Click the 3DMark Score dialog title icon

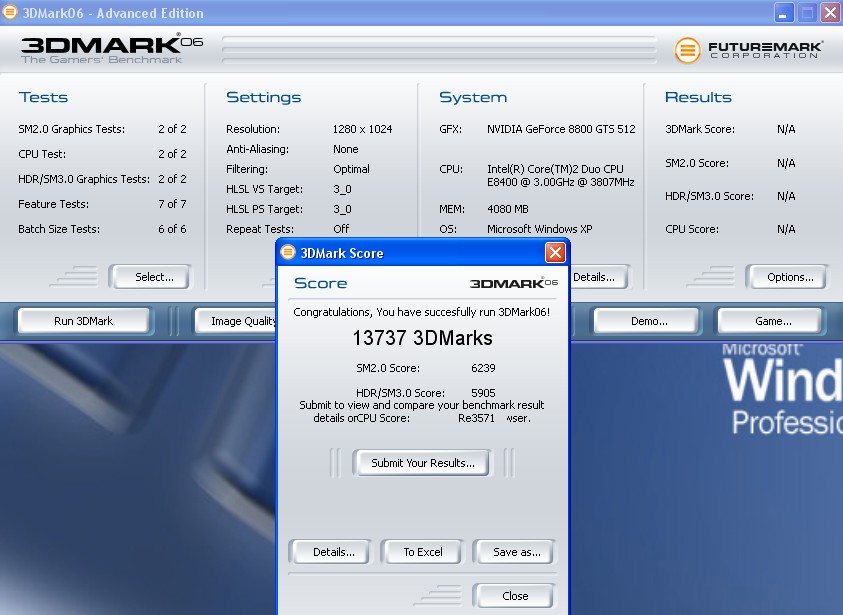coord(288,252)
